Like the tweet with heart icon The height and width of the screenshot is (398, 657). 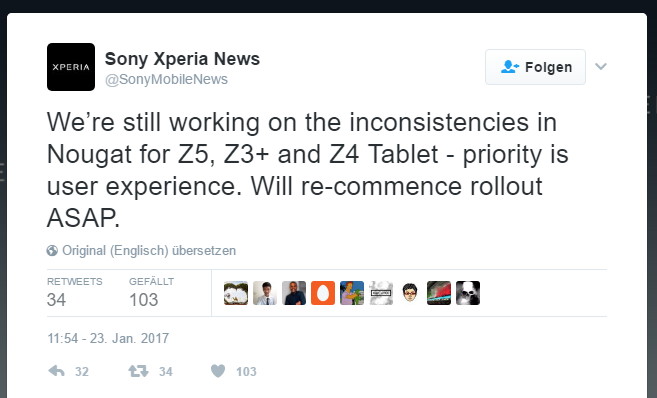point(218,371)
